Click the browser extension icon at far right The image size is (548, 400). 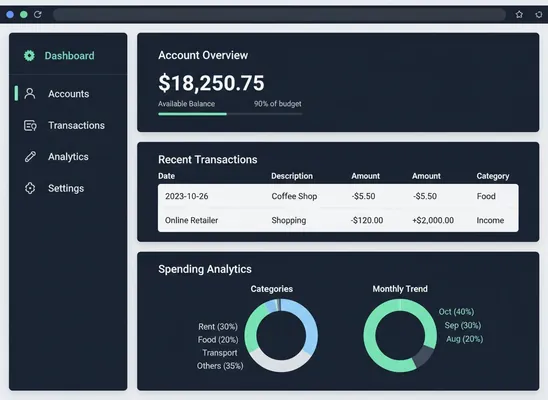coord(539,14)
